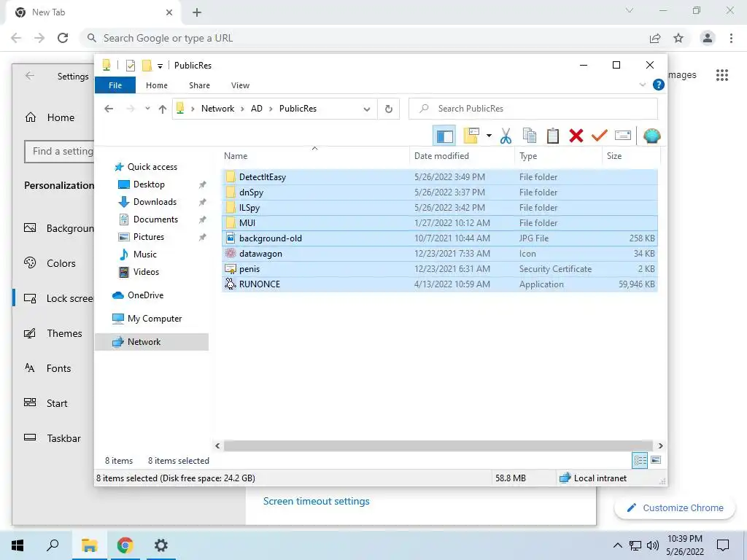Sort files by Type column
The width and height of the screenshot is (747, 560).
558,156
